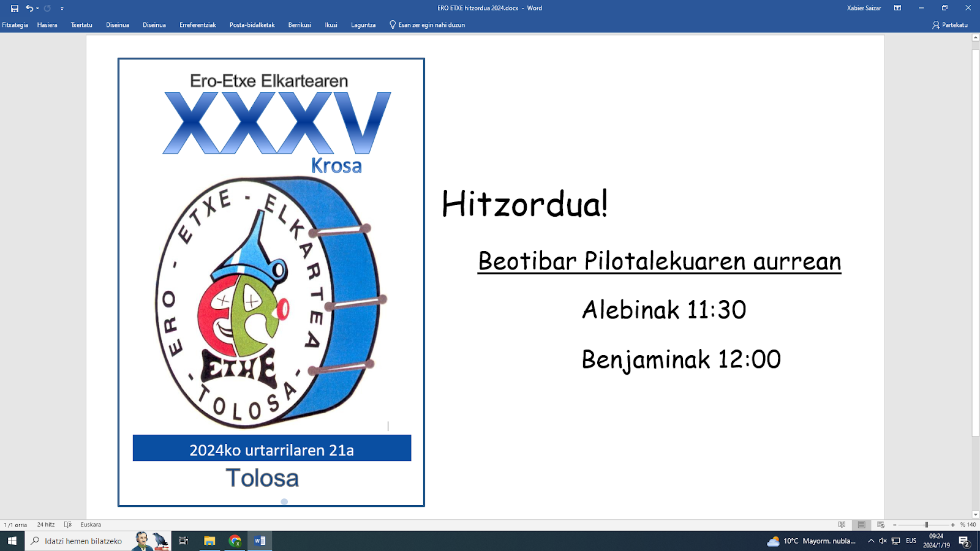
Task: Click the Esan zer egin nahi duzun box
Action: click(428, 25)
